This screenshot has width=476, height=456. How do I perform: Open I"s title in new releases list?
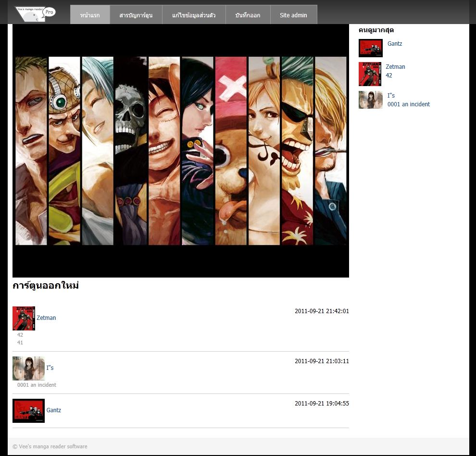50,367
